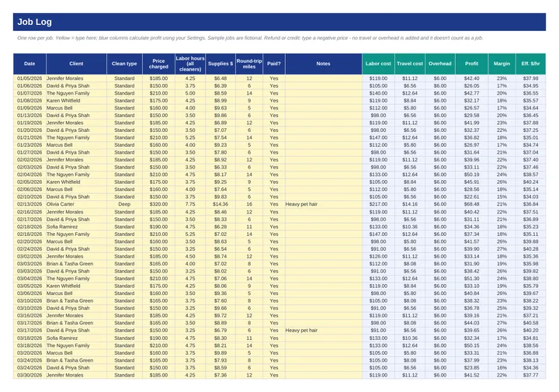Select the $44.03 profit cell
559x392 pixels.
[x=472, y=323]
